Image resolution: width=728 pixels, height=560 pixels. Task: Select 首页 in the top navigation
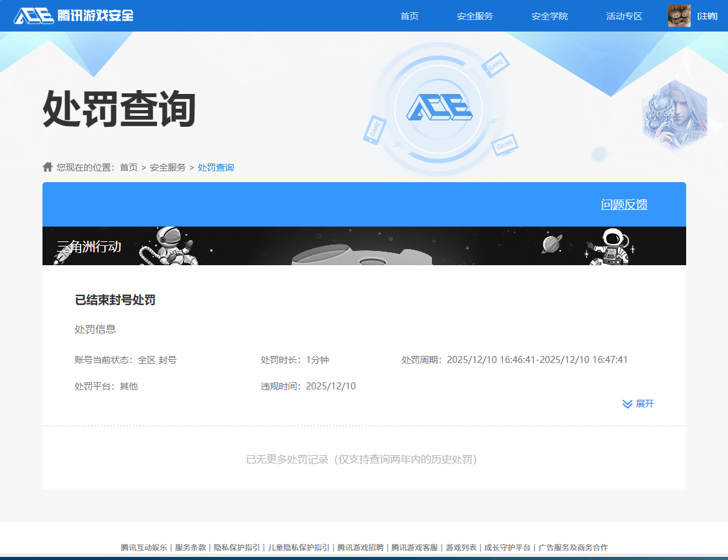409,15
